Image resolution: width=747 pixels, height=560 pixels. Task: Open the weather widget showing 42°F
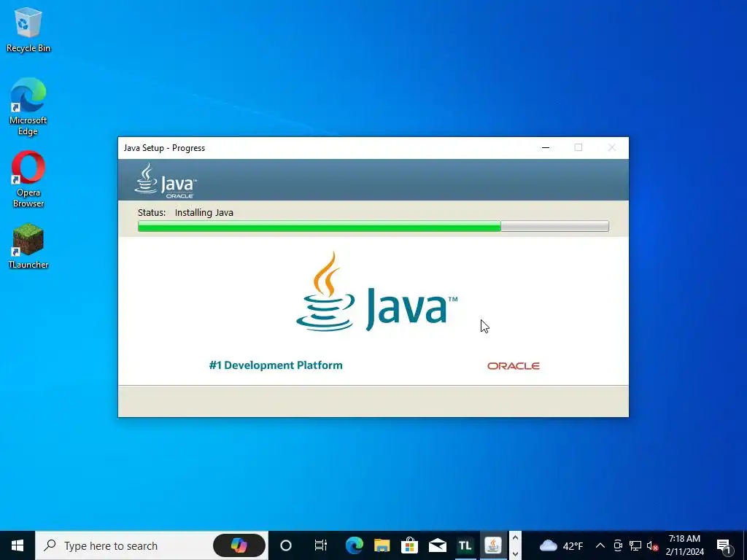click(x=561, y=545)
